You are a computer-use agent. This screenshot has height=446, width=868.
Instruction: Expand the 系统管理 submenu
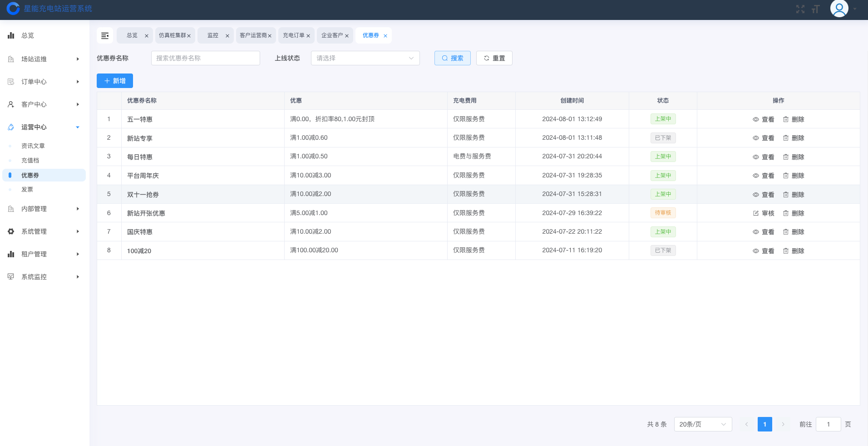[x=43, y=231]
